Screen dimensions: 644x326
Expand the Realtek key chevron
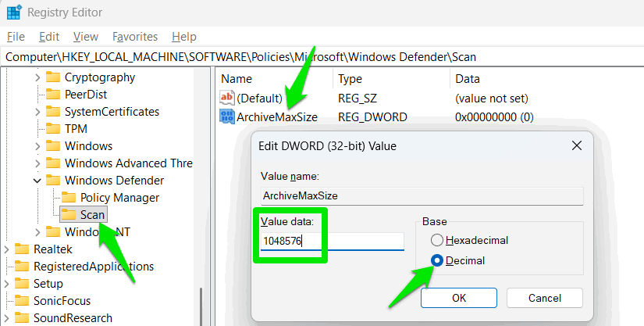point(7,249)
